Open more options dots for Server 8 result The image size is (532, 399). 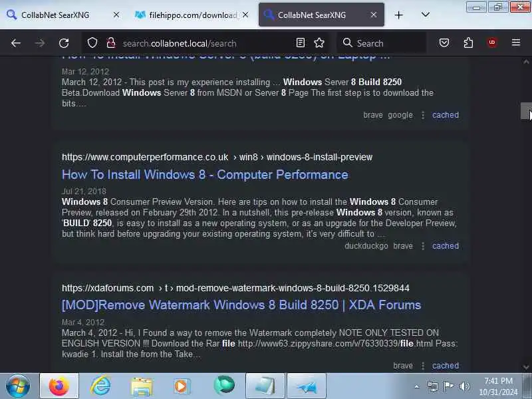(x=423, y=115)
